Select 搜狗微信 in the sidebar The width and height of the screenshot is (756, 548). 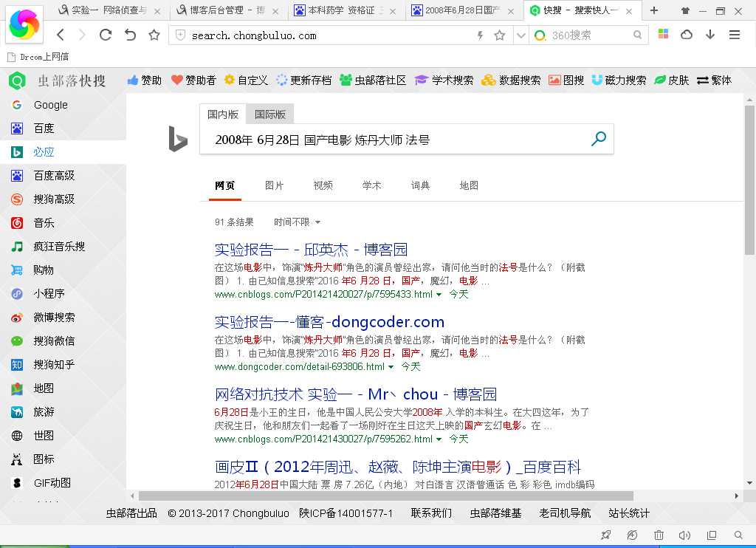63,341
